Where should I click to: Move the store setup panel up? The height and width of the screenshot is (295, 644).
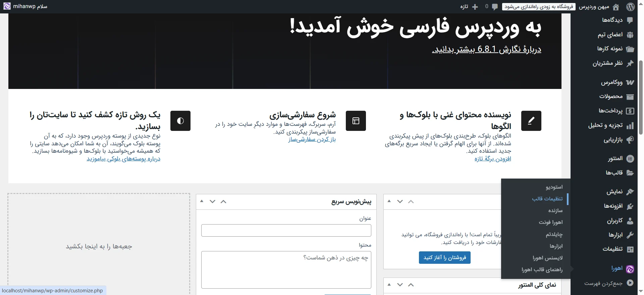[x=411, y=201]
